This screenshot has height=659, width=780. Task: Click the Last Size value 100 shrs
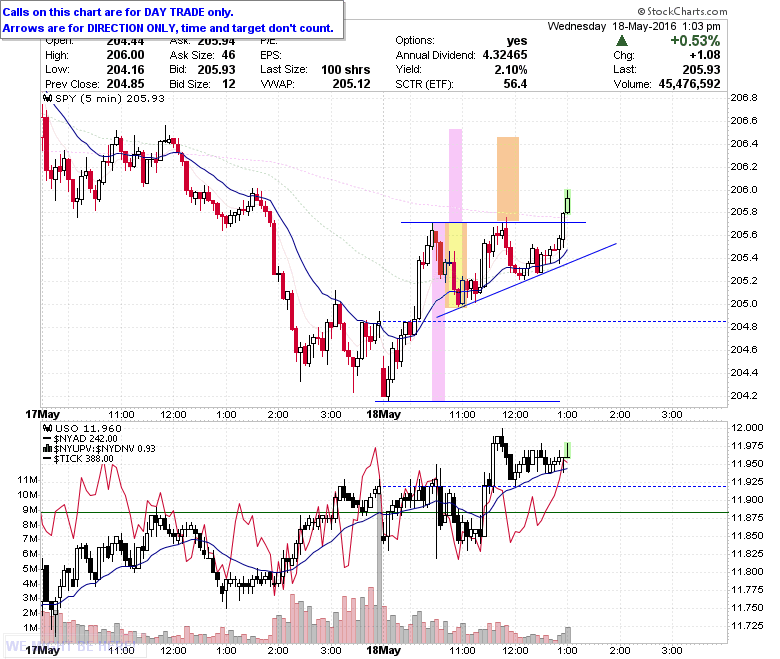(x=346, y=70)
